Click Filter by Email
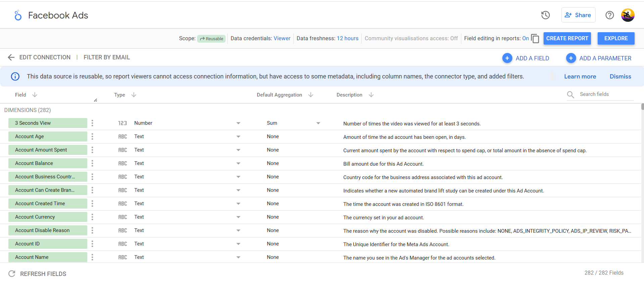 click(x=107, y=57)
